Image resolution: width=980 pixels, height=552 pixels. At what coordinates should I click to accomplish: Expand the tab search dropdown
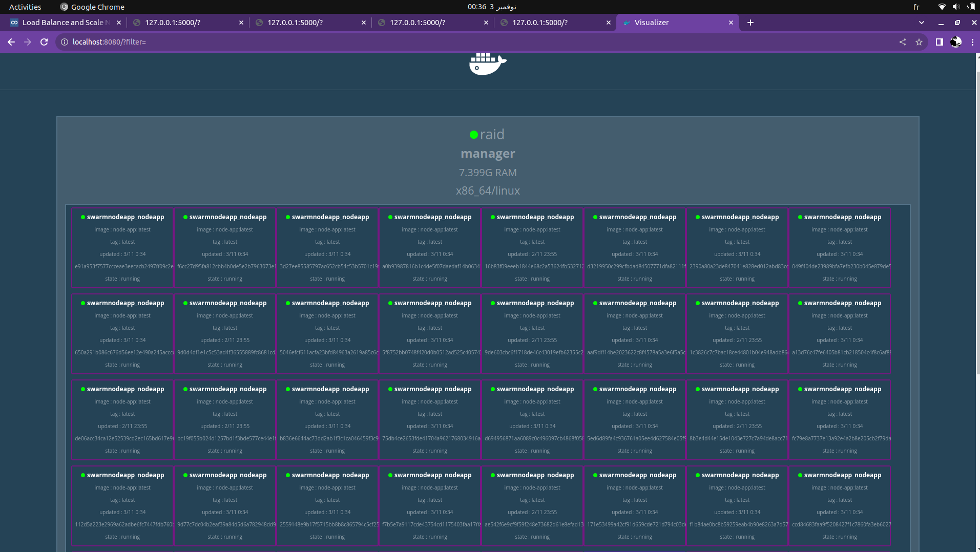point(922,23)
